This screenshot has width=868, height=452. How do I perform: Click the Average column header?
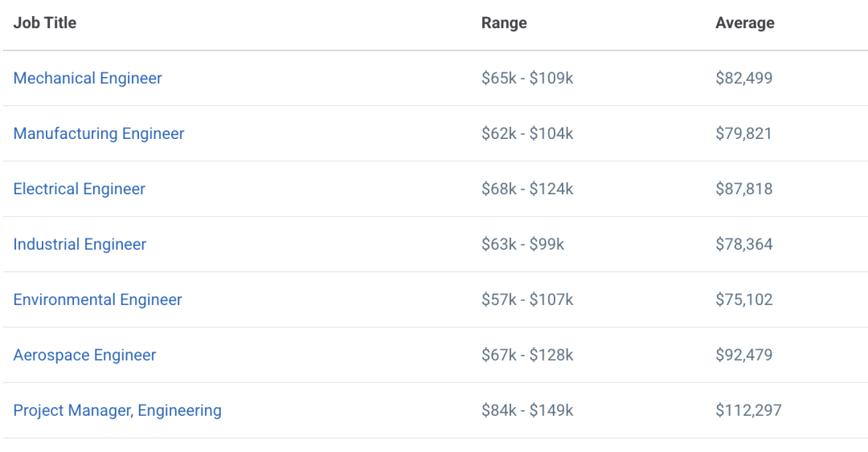point(745,22)
